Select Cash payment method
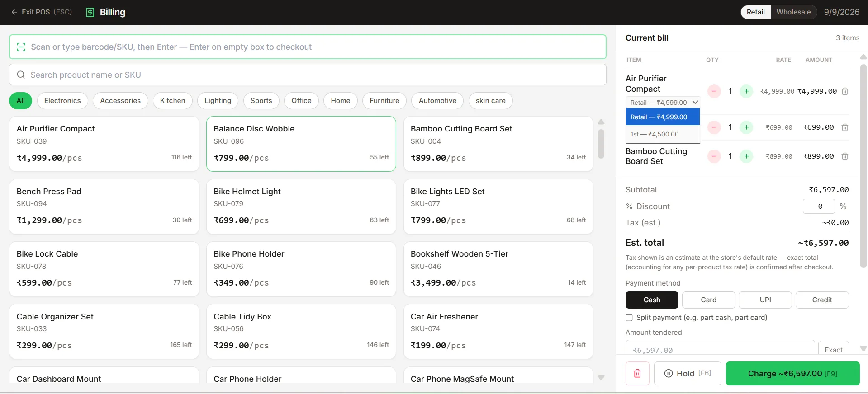This screenshot has width=868, height=394. (652, 300)
